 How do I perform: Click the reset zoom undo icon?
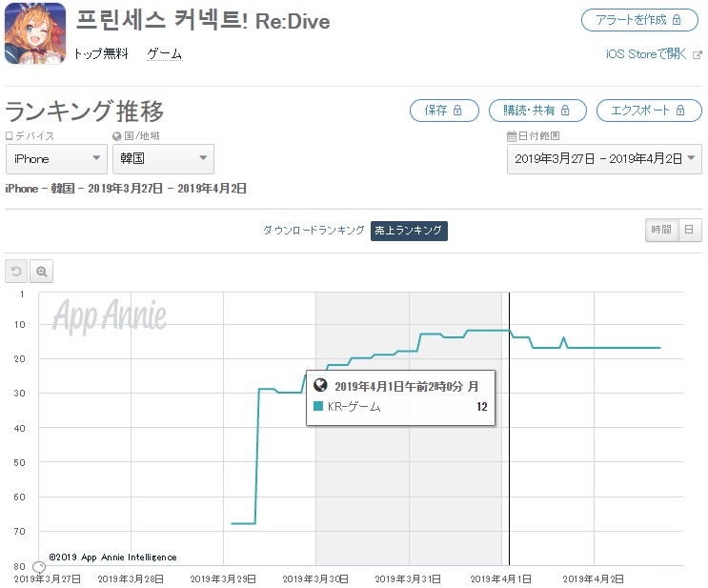pyautogui.click(x=16, y=272)
